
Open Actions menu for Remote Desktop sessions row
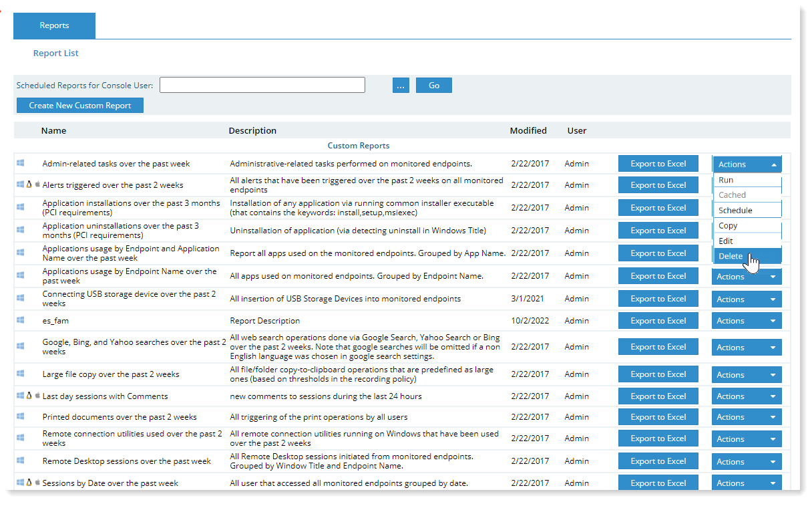pos(746,462)
